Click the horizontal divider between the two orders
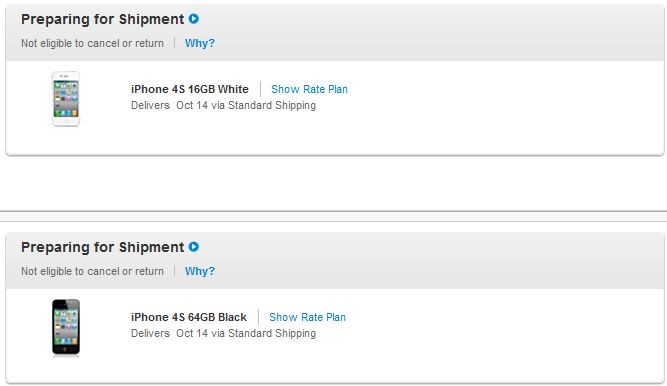 click(334, 211)
